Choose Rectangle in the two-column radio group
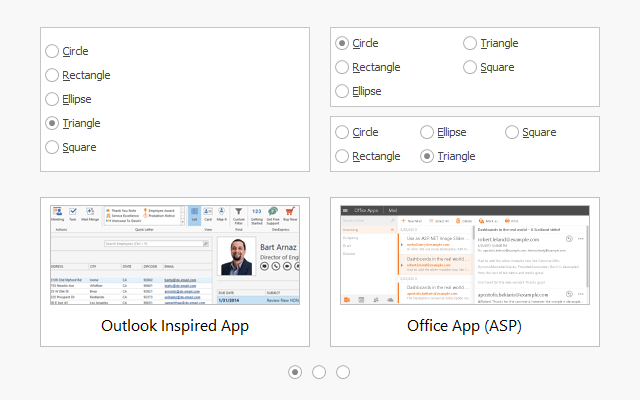The image size is (640, 400). (x=342, y=67)
